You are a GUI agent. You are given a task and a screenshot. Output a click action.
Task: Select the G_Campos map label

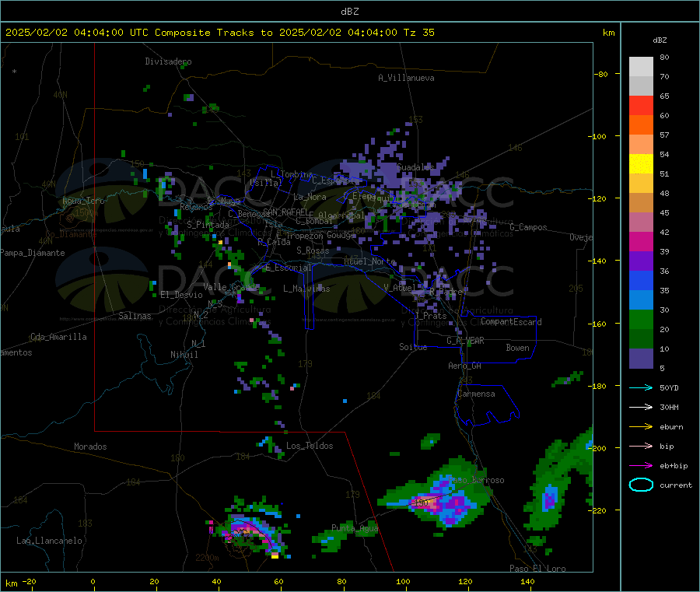coord(528,227)
